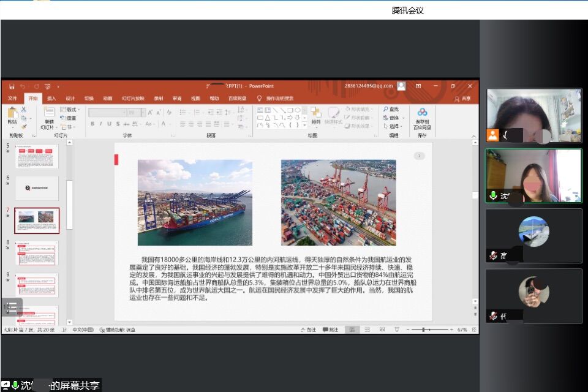Select slide 8 thumbnail in the panel

tap(37, 252)
